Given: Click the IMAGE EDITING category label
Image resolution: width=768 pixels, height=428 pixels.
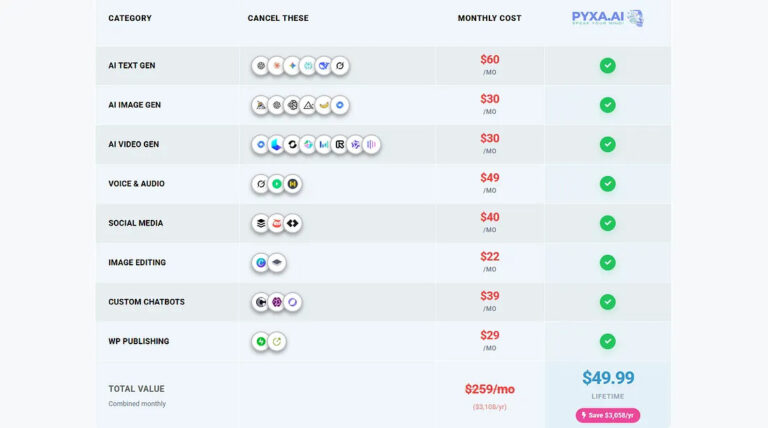Looking at the screenshot, I should click(x=137, y=262).
